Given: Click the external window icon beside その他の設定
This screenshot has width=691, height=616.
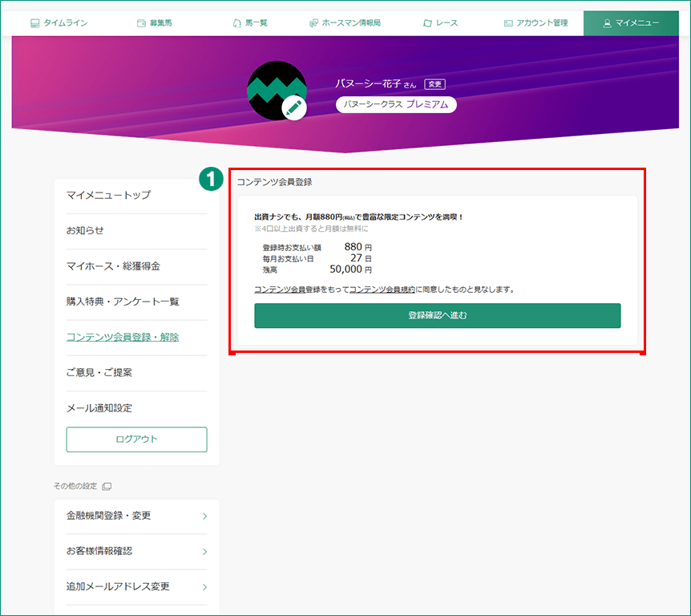Looking at the screenshot, I should (x=107, y=486).
